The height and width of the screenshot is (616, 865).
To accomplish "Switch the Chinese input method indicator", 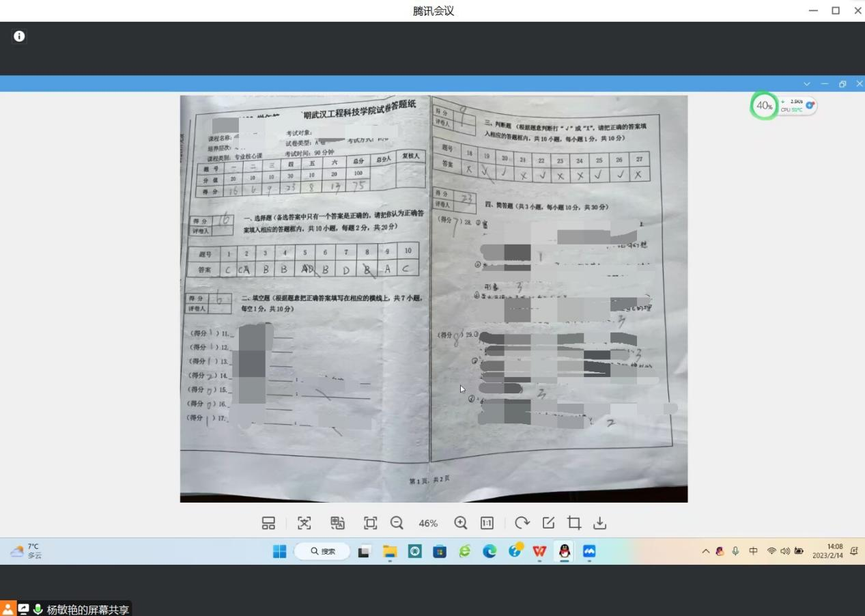I will tap(753, 552).
